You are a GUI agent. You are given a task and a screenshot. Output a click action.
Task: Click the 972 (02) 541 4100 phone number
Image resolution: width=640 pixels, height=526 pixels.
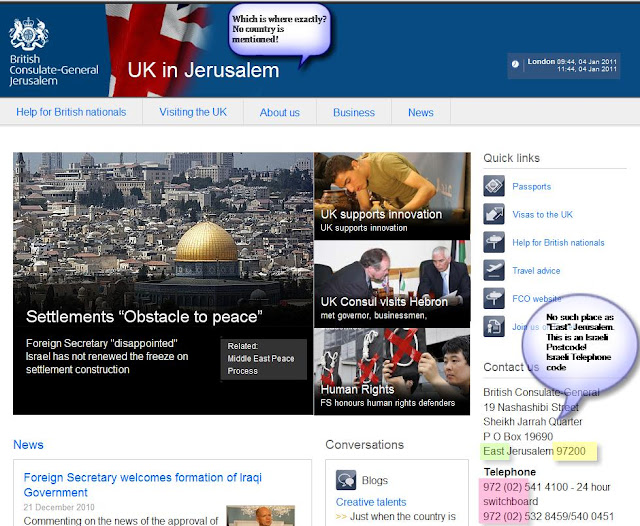[526, 487]
